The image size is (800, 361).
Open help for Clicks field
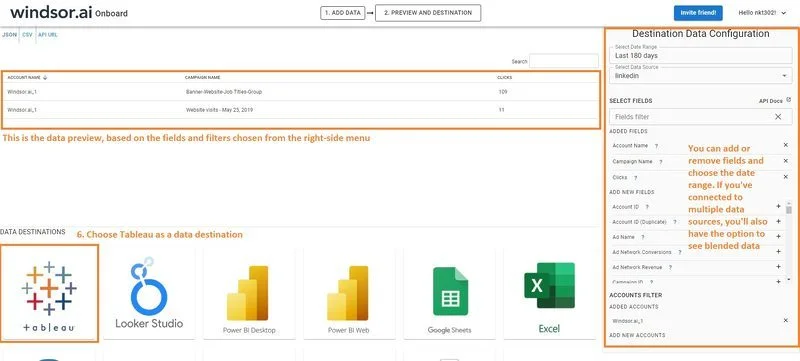coord(635,177)
